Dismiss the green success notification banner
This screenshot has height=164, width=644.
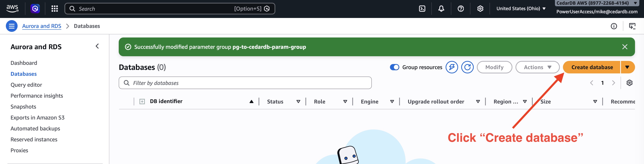pos(624,47)
